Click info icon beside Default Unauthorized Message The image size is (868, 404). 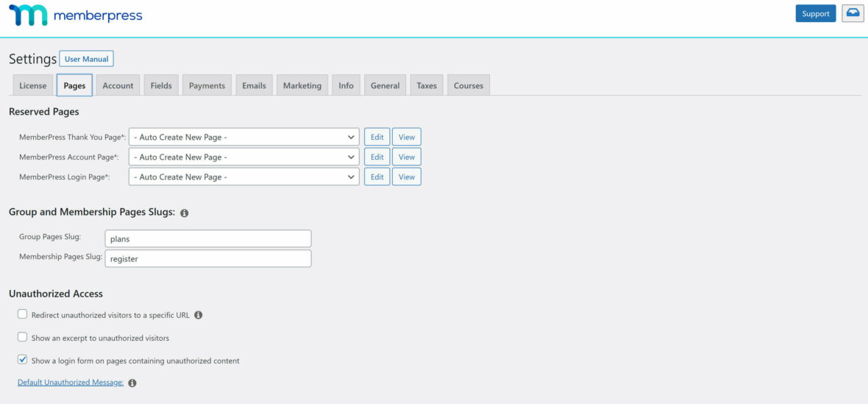[x=132, y=383]
